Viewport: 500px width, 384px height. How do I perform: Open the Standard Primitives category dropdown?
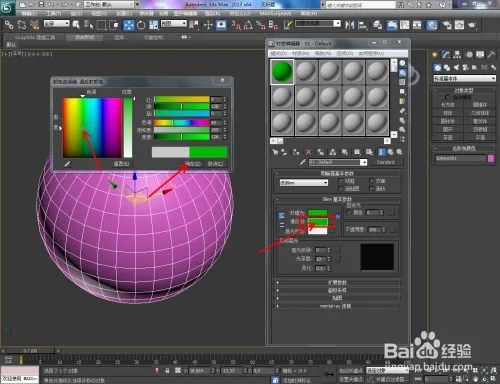464,78
